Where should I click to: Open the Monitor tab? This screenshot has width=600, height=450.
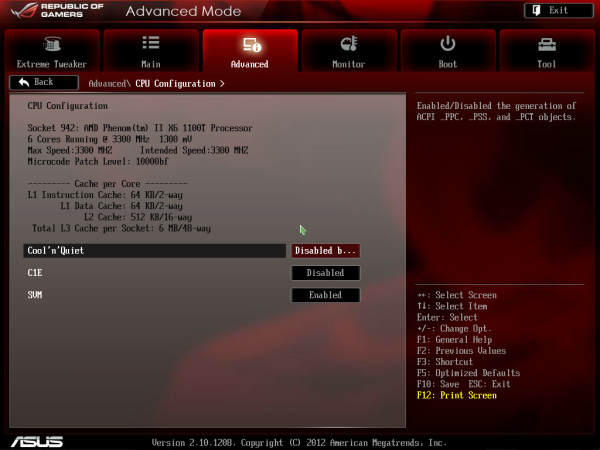pos(349,50)
